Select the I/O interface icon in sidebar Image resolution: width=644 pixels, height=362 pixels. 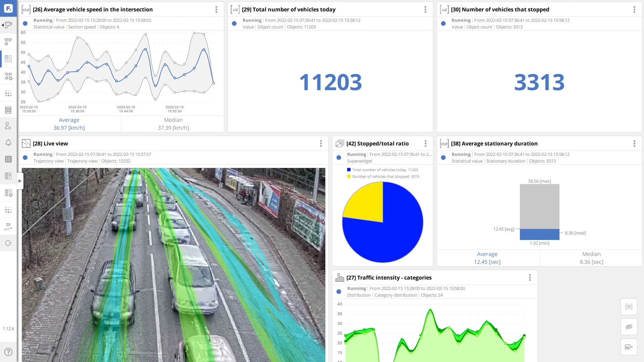[8, 227]
